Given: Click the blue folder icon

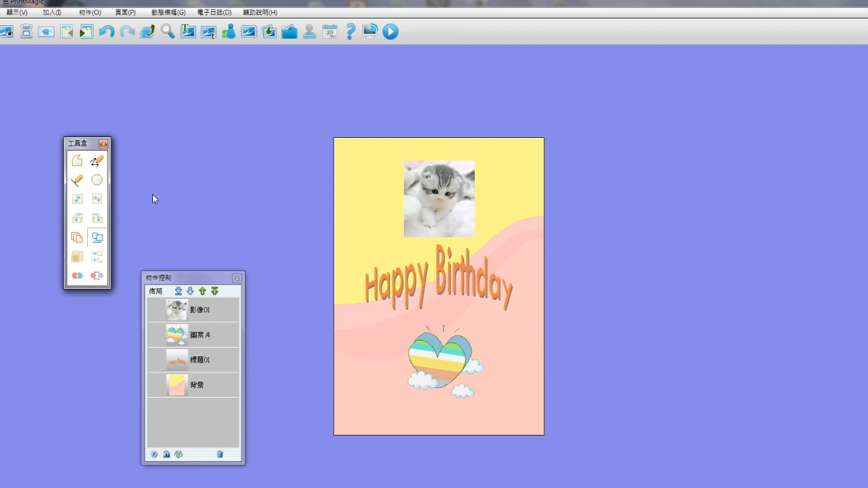Looking at the screenshot, I should [x=289, y=32].
